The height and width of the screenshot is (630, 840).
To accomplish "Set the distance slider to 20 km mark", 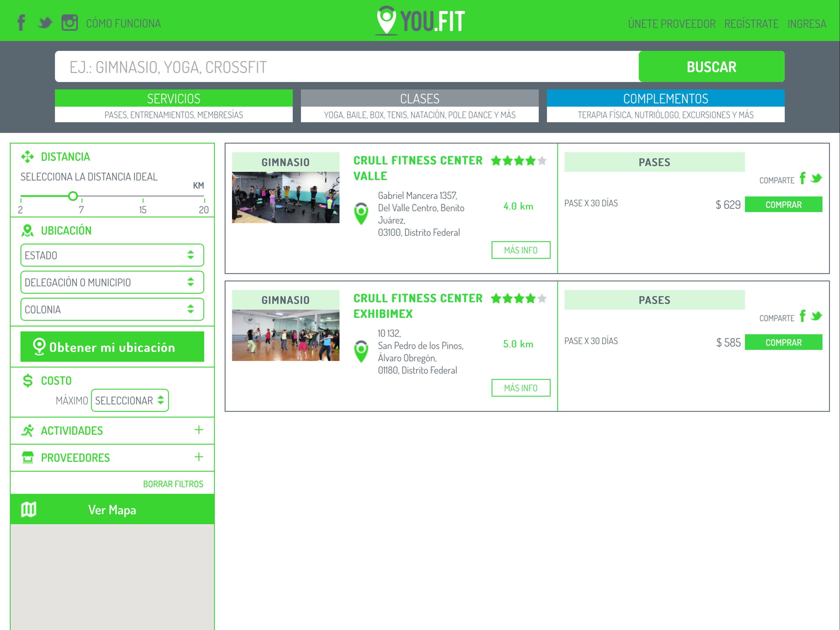I will [204, 197].
